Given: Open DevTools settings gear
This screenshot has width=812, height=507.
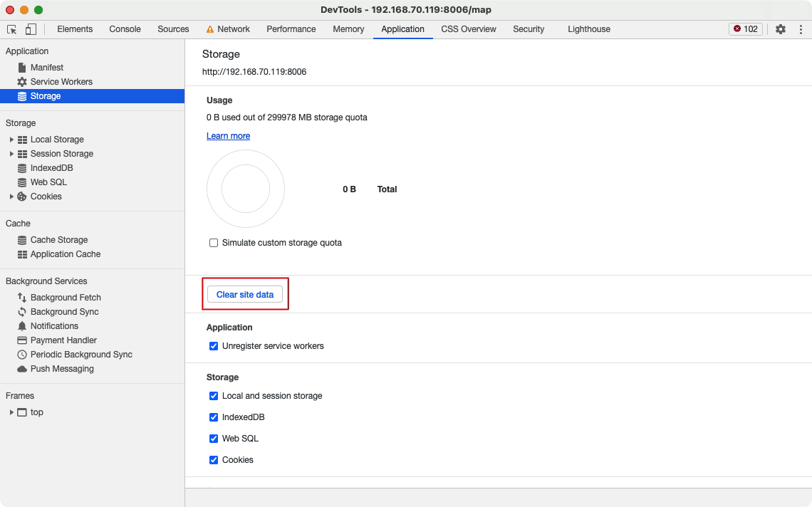Looking at the screenshot, I should (x=781, y=29).
